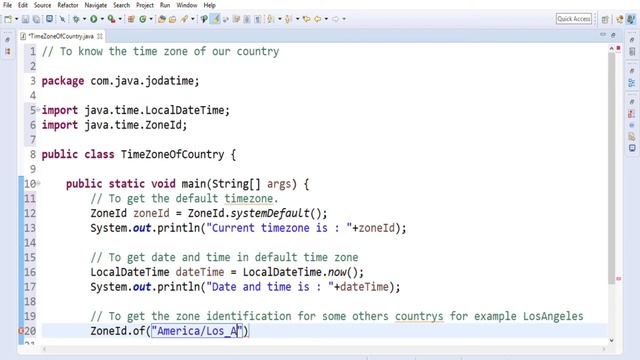This screenshot has height=360, width=640.
Task: Open the Search dropdown arrow
Action: coord(193,19)
